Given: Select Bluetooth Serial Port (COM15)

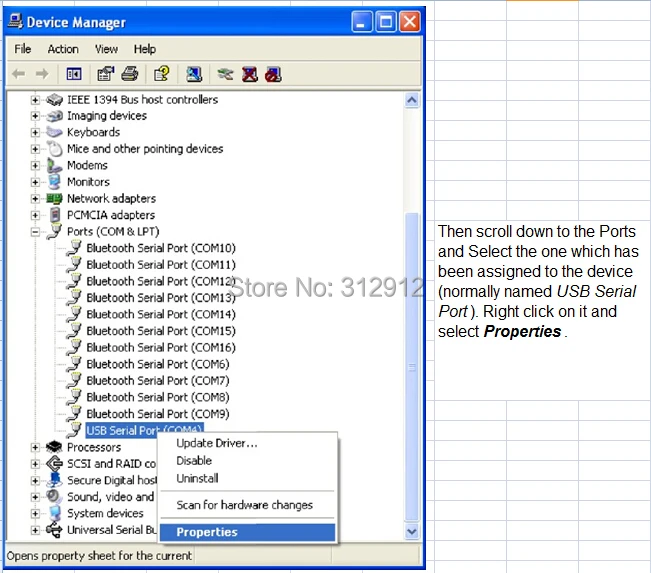Looking at the screenshot, I should (161, 331).
